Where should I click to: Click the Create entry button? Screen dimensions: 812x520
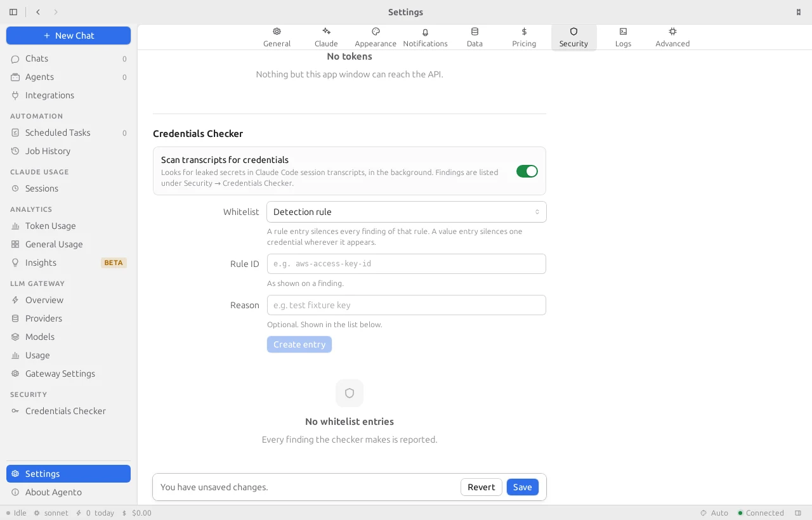click(299, 344)
